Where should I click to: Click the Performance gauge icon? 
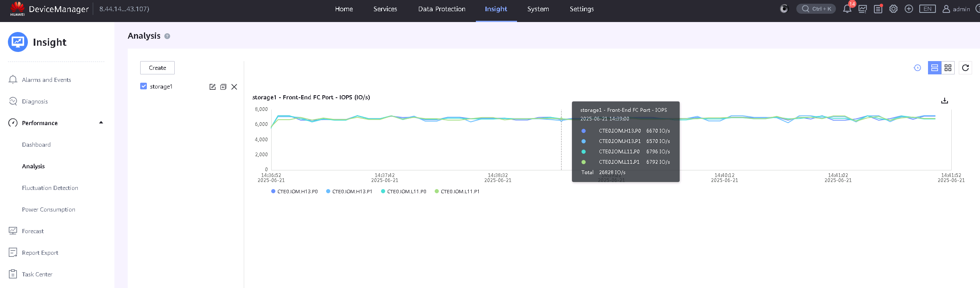pos(13,123)
